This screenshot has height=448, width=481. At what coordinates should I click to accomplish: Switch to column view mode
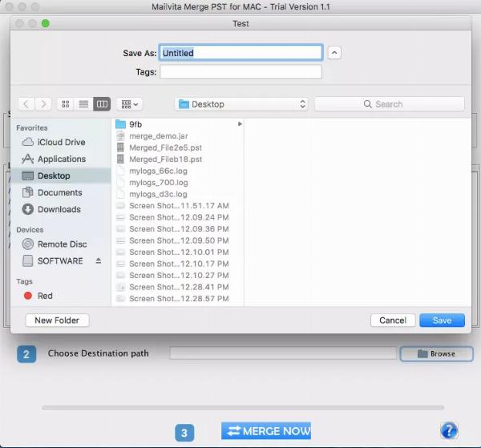tap(102, 104)
